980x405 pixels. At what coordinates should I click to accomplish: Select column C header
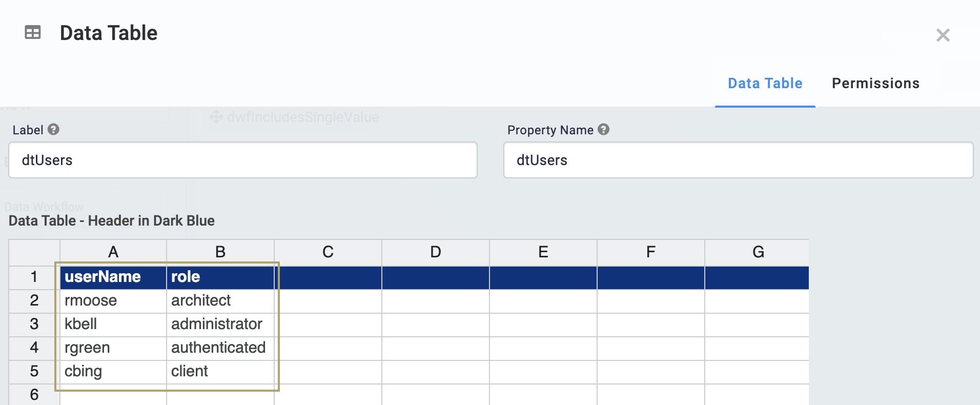pos(328,252)
